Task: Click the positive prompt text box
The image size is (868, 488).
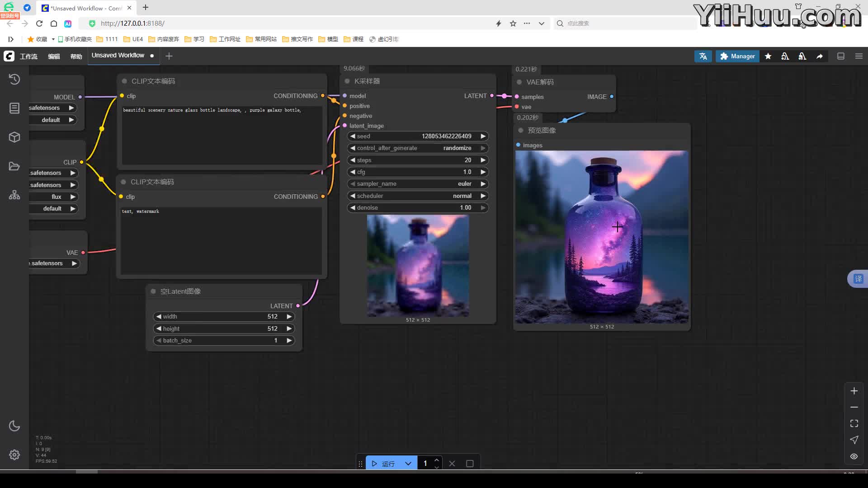Action: point(222,136)
